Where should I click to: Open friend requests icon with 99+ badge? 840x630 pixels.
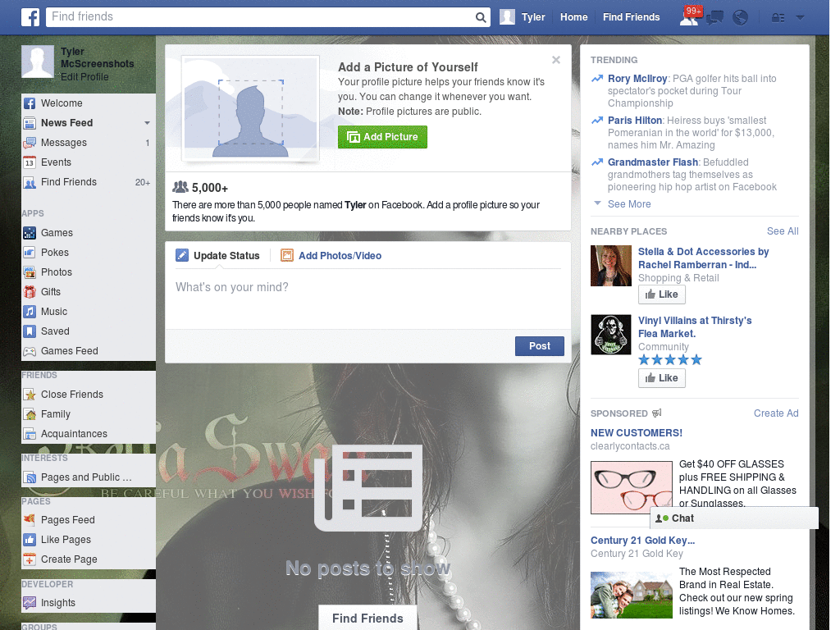click(x=689, y=17)
